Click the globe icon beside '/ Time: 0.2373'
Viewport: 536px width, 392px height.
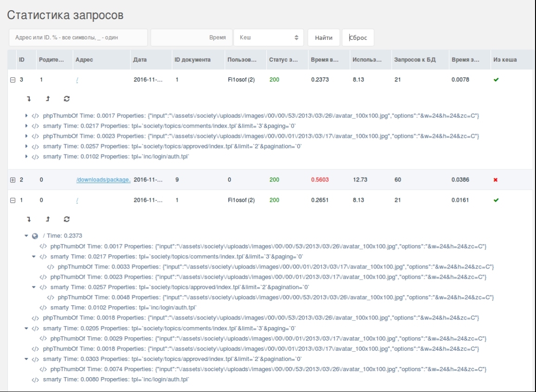click(35, 236)
